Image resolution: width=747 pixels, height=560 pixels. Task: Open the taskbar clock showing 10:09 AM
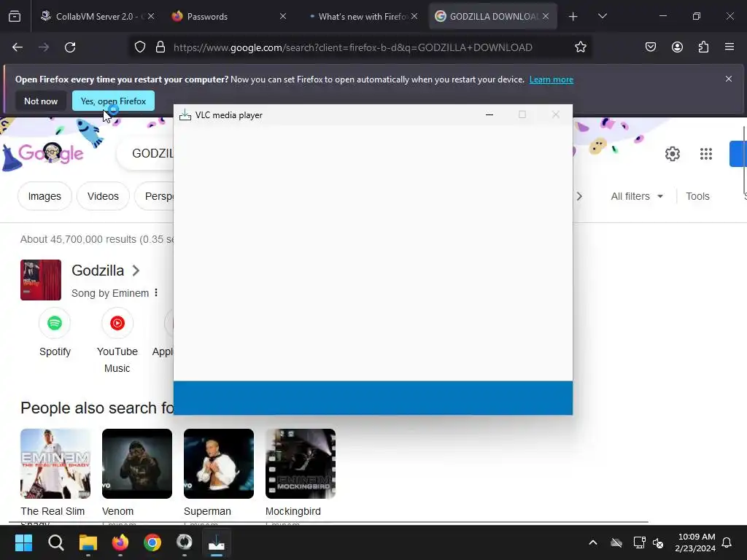(x=695, y=542)
